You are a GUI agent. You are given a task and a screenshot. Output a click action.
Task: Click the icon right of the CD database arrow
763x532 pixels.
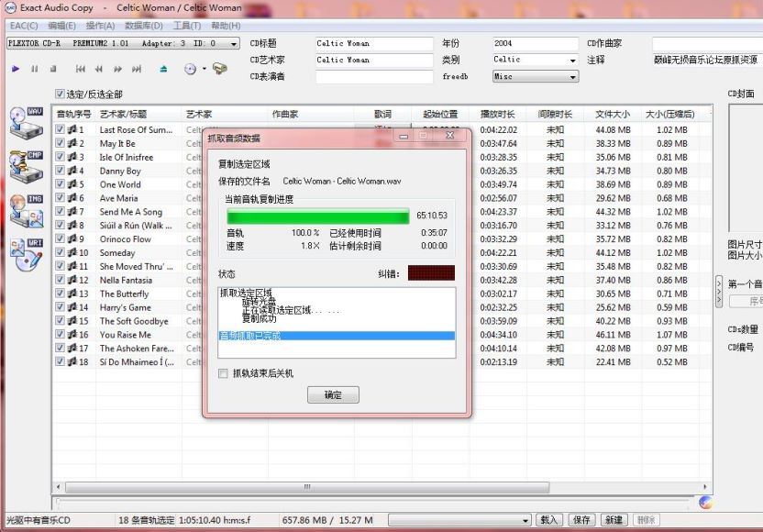coord(220,68)
